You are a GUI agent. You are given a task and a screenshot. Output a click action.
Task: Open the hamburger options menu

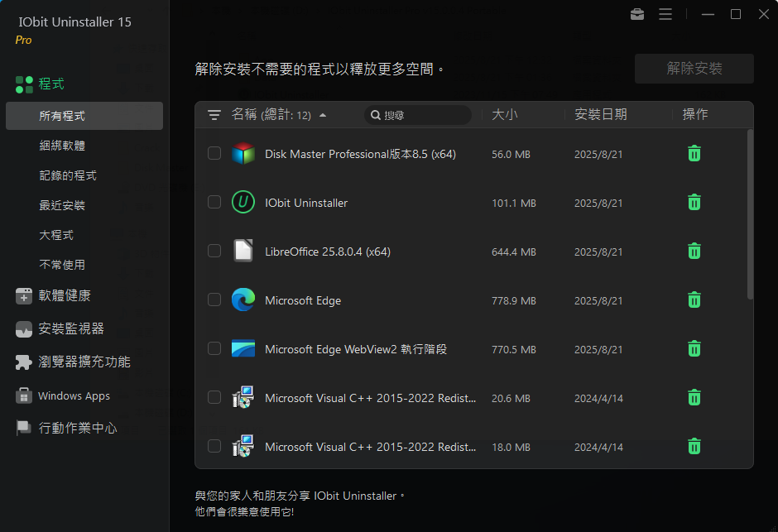click(665, 14)
